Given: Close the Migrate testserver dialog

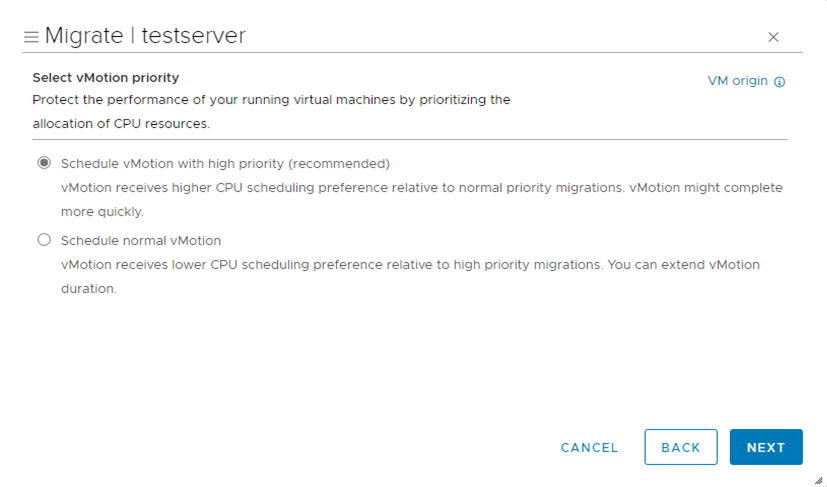Looking at the screenshot, I should (773, 37).
